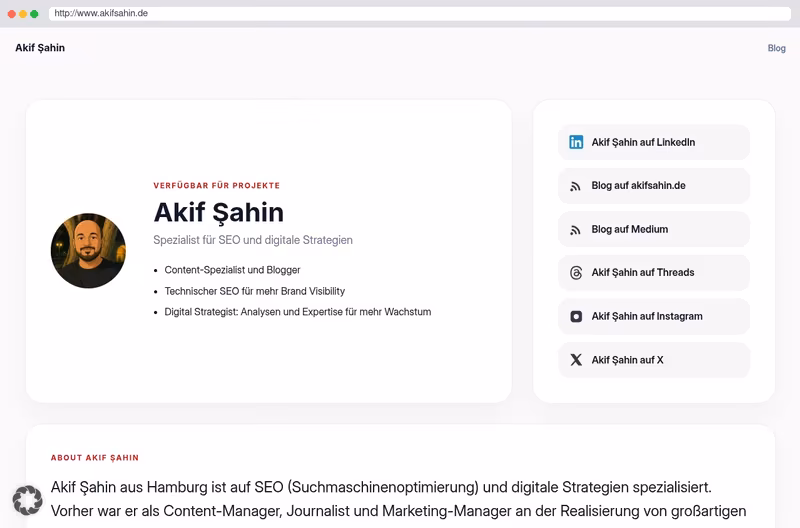This screenshot has height=528, width=800.
Task: Click the Digital Strategist bullet text
Action: [x=297, y=312]
